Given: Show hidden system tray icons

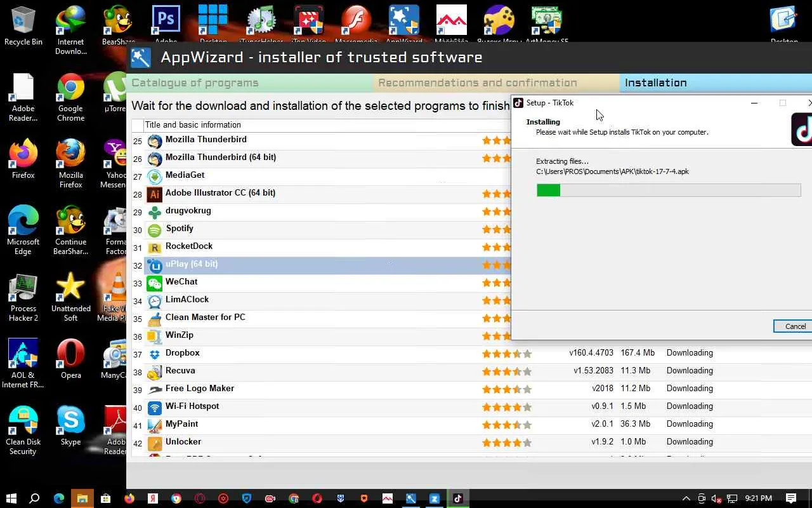Looking at the screenshot, I should coord(686,498).
